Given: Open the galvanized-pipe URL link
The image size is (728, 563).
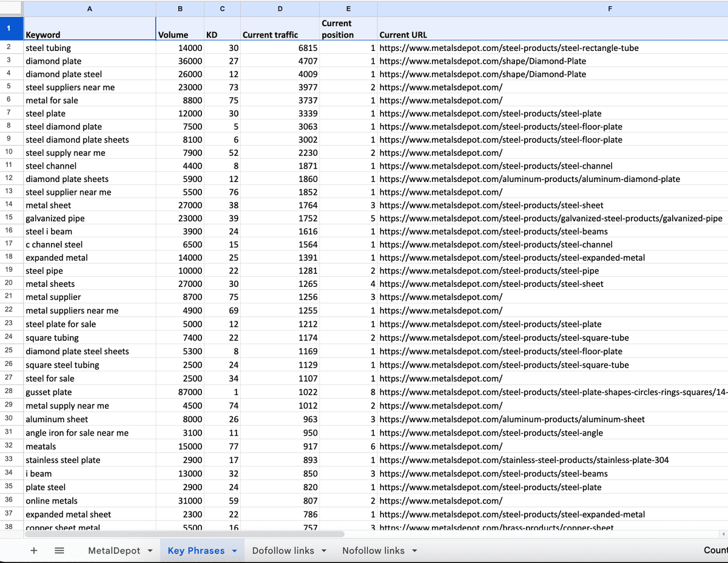Looking at the screenshot, I should (x=551, y=218).
